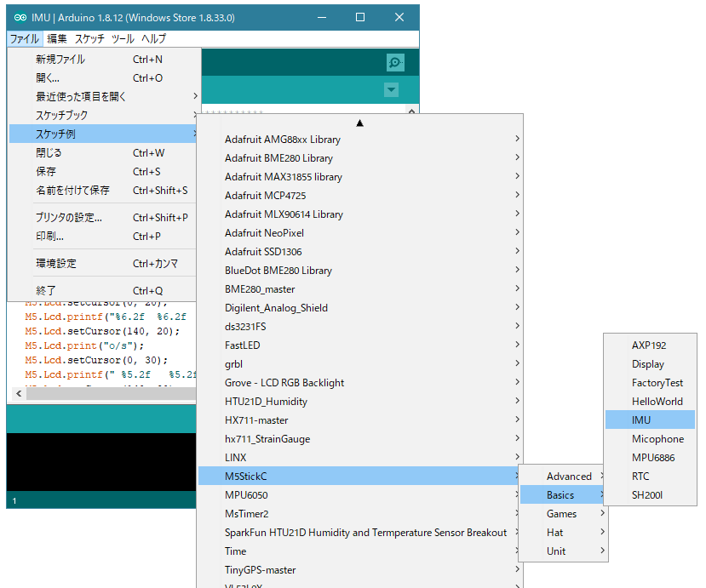The image size is (706, 588).
Task: Open BlueDot BME280 Library examples submenu
Action: [360, 271]
